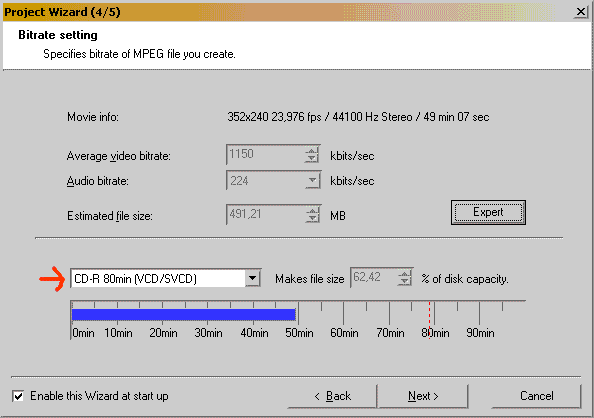The height and width of the screenshot is (418, 594).
Task: Go Back to previous wizard step
Action: pos(332,396)
